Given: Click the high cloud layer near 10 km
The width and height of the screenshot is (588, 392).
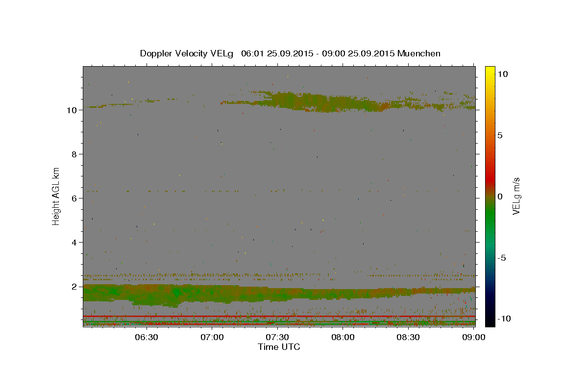Looking at the screenshot, I should coord(323,103).
